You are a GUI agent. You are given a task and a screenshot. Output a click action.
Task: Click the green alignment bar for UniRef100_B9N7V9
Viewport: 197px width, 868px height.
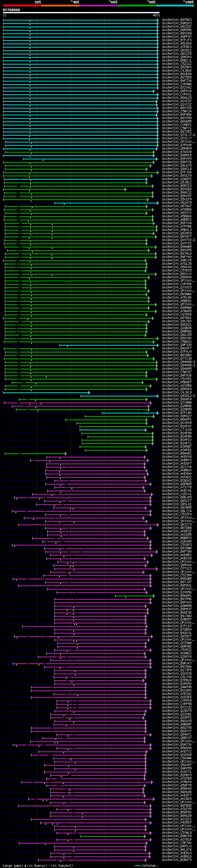114,836
